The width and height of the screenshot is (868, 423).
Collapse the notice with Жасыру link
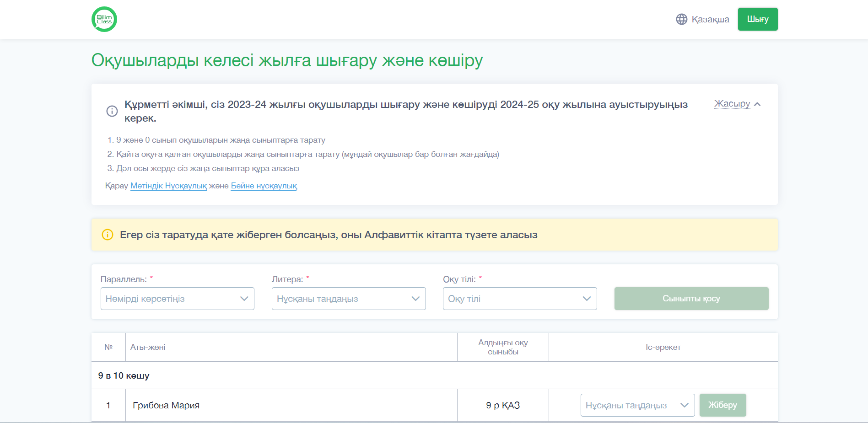click(732, 104)
